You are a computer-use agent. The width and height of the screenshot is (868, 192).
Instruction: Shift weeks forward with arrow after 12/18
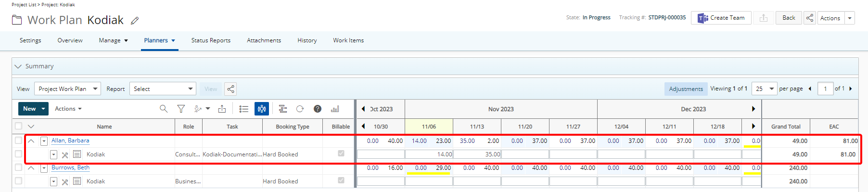click(753, 126)
